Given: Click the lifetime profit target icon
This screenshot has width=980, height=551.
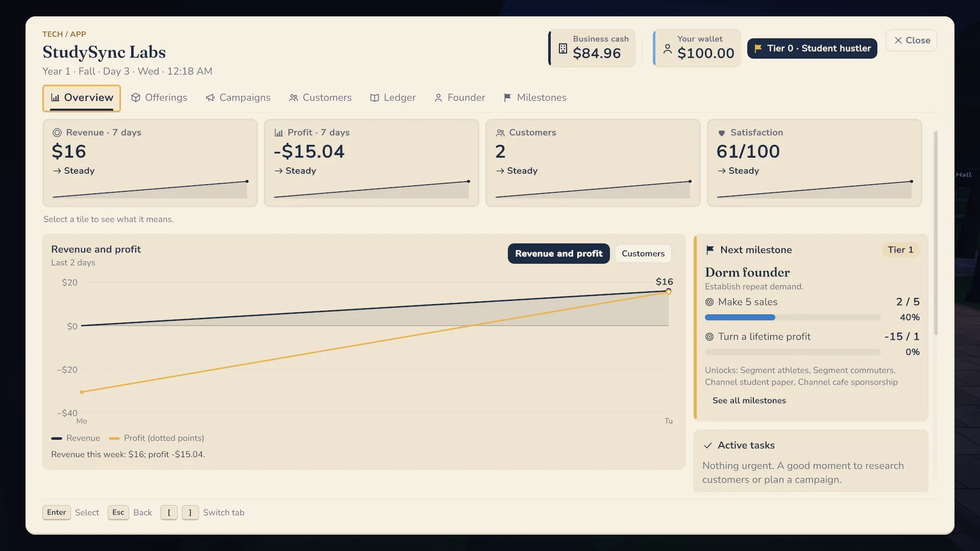Looking at the screenshot, I should tap(709, 337).
